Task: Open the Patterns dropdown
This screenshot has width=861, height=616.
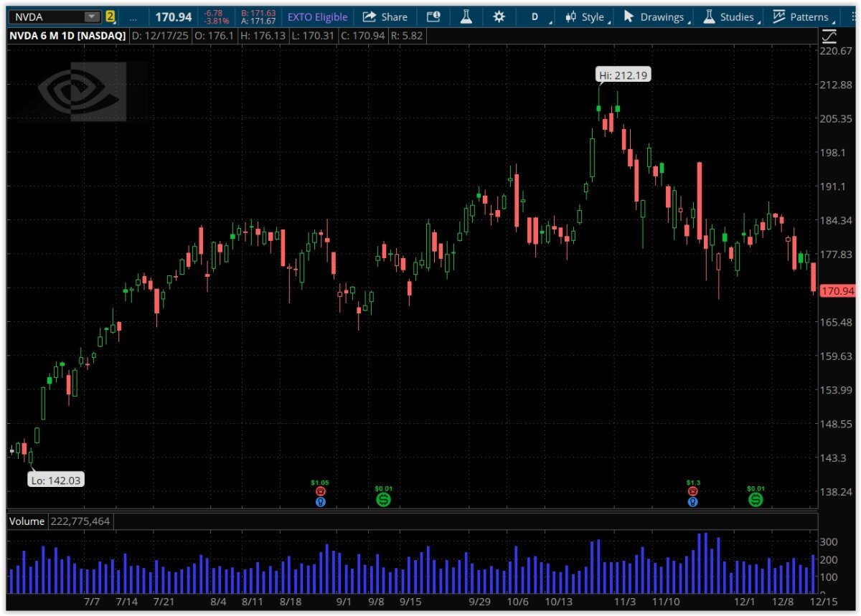Action: pos(802,17)
